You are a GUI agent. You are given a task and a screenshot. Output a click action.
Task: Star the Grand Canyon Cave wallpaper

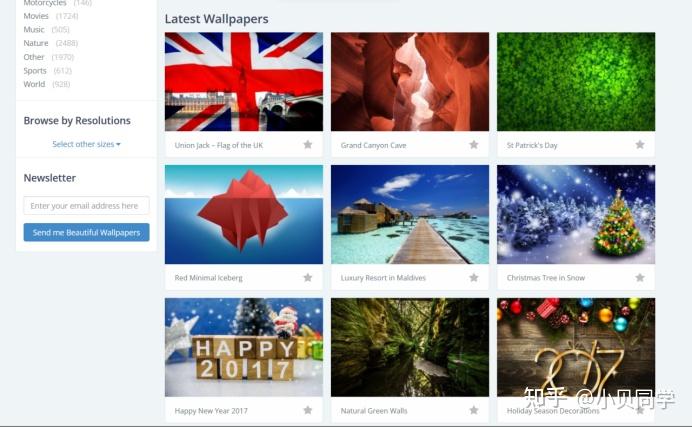474,145
